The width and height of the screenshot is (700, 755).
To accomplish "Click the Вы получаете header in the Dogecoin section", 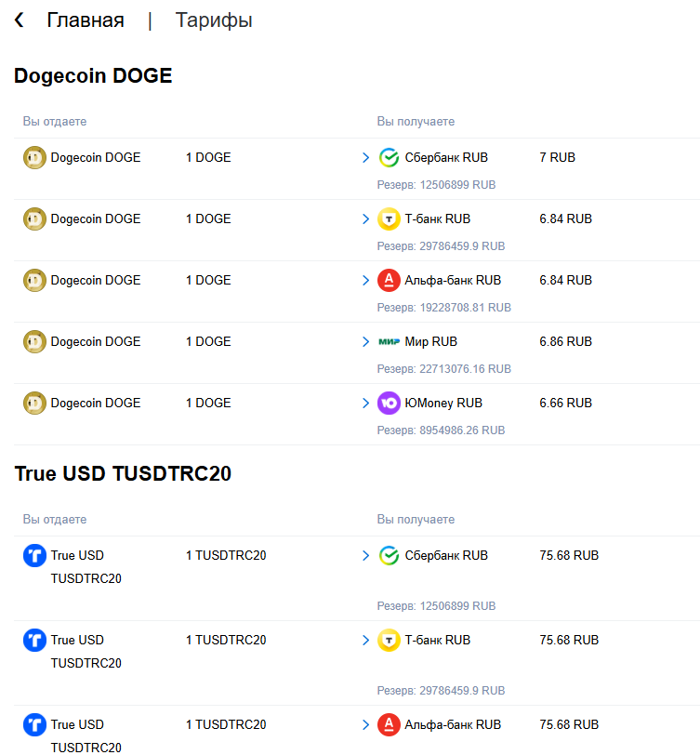I will tap(416, 121).
